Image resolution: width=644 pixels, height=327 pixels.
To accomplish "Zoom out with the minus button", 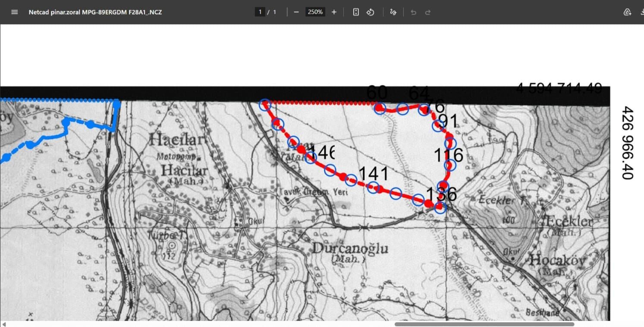I will [296, 12].
